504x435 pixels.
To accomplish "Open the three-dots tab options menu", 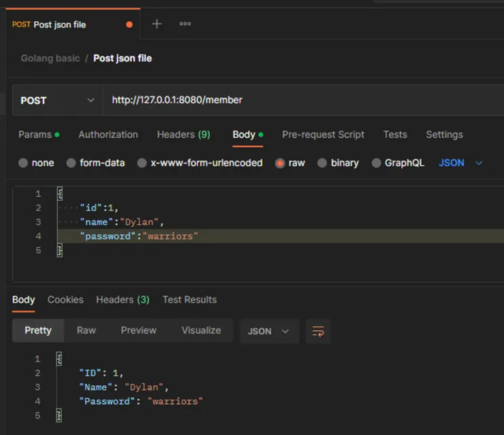I will click(x=185, y=24).
